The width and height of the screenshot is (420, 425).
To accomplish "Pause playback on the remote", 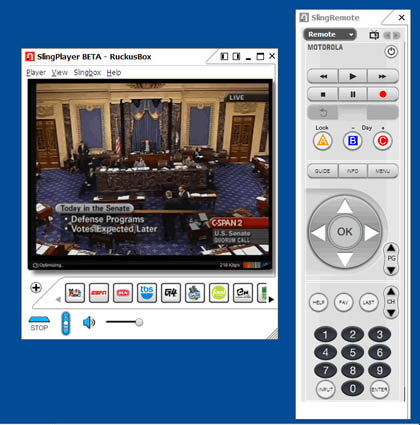I will click(353, 94).
